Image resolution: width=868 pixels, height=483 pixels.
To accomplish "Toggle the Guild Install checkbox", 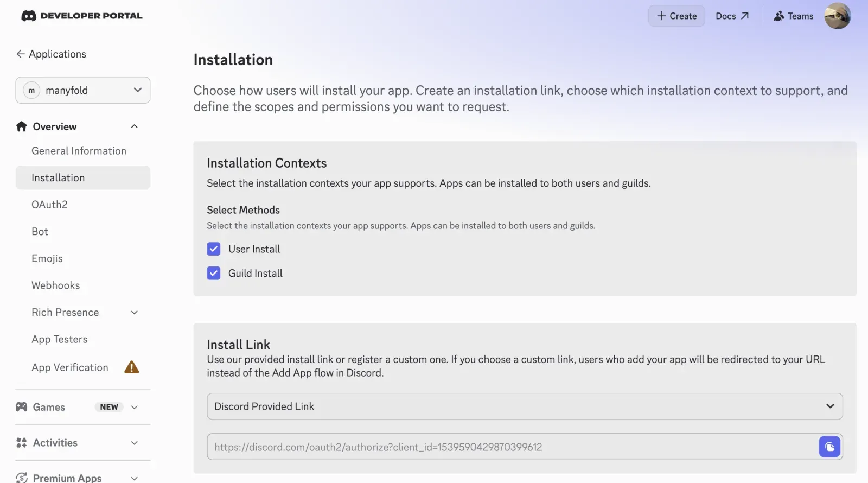I will 214,273.
